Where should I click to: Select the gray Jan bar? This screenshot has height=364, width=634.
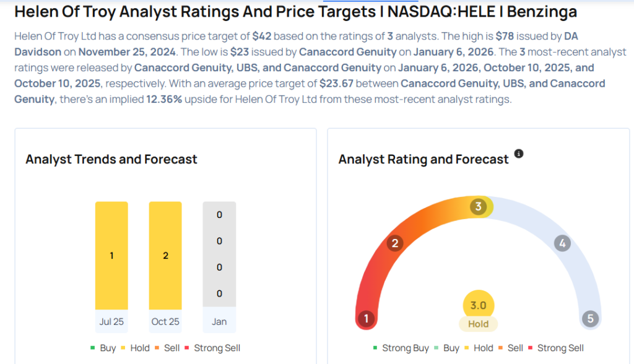[219, 254]
